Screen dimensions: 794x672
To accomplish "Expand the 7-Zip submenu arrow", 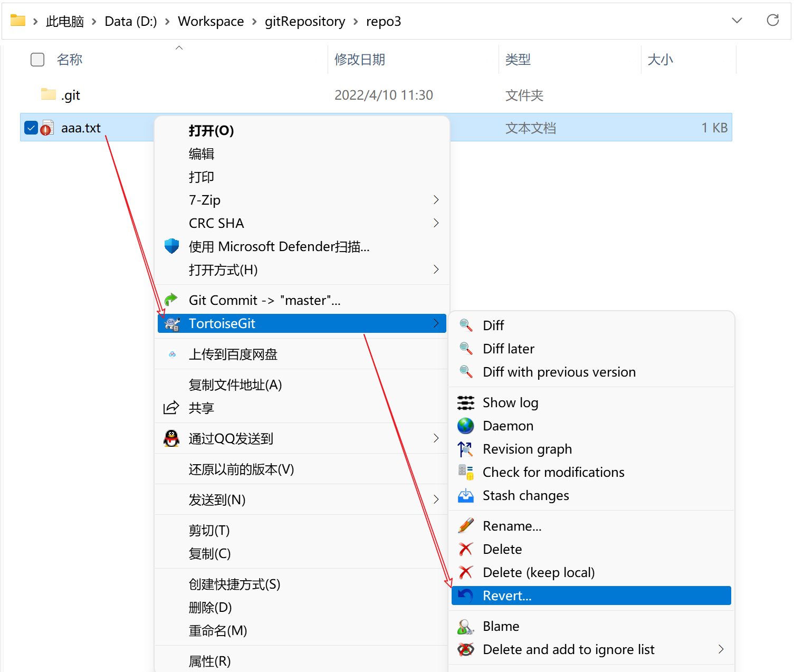I will coord(436,200).
